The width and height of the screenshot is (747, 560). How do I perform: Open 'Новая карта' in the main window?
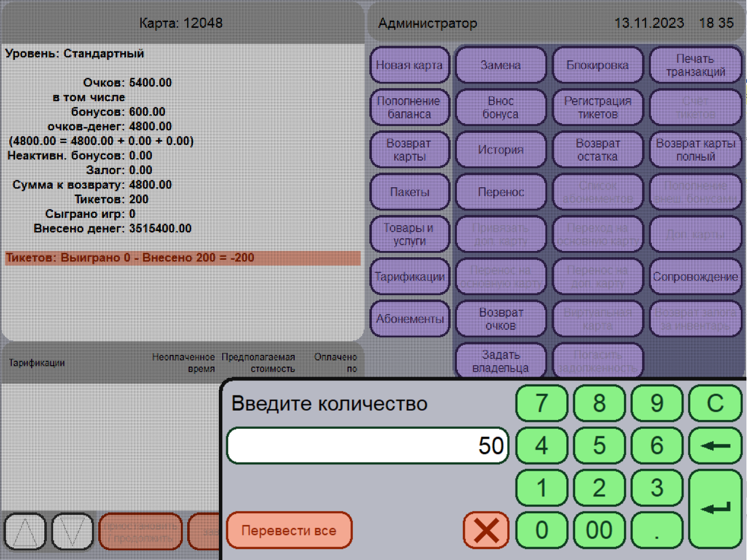pos(409,65)
